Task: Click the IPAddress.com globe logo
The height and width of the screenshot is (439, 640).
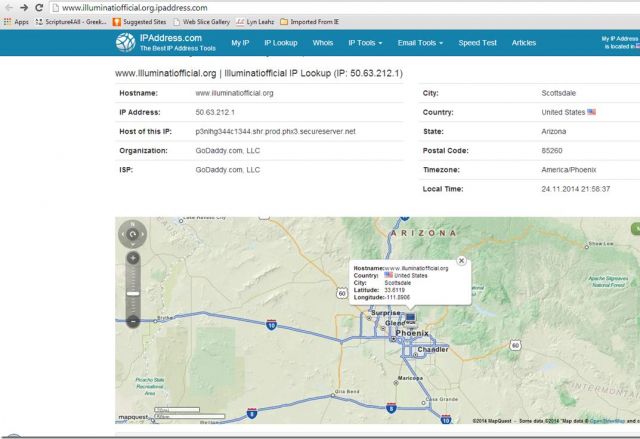Action: pyautogui.click(x=125, y=42)
